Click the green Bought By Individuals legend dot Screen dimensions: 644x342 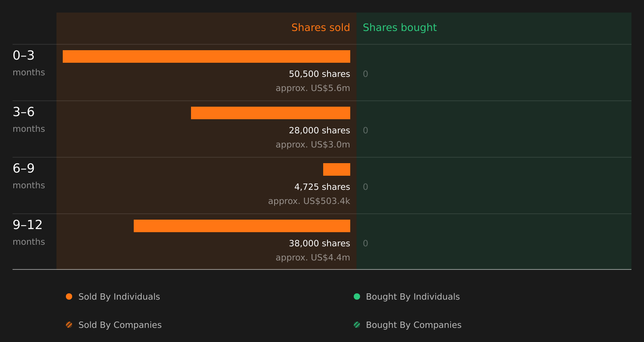[357, 297]
